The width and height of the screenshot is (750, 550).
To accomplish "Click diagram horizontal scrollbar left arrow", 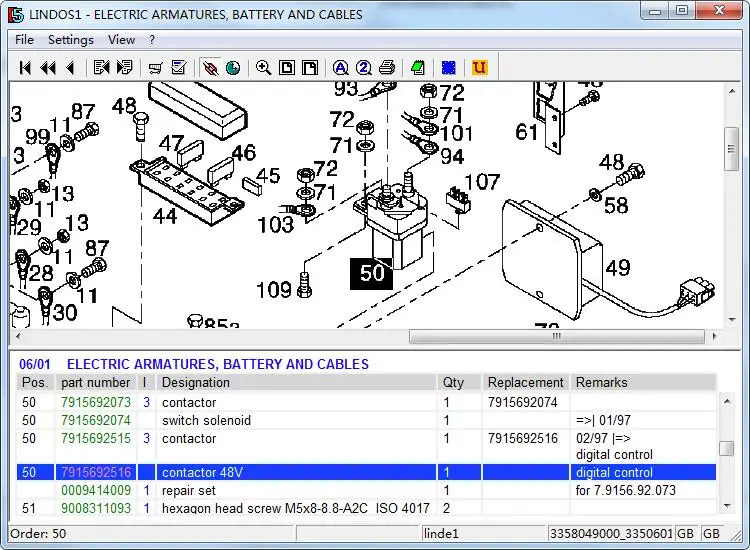I will 18,336.
